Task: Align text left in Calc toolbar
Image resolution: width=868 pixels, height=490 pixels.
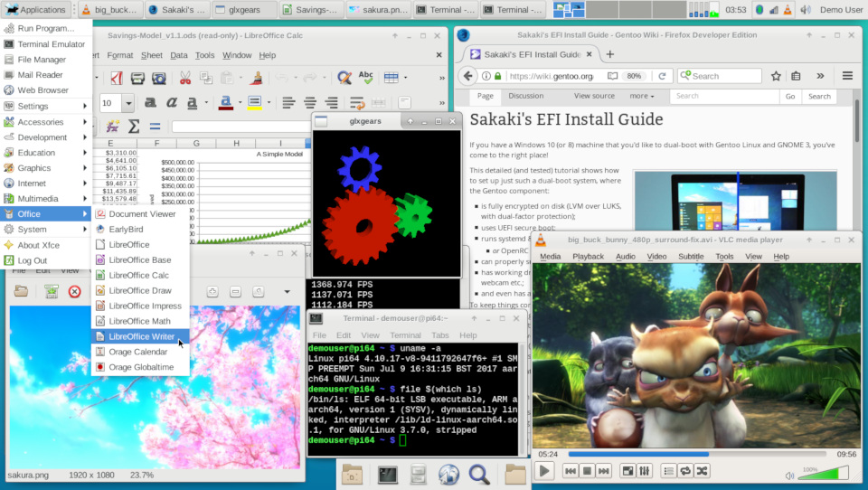Action: click(x=288, y=102)
